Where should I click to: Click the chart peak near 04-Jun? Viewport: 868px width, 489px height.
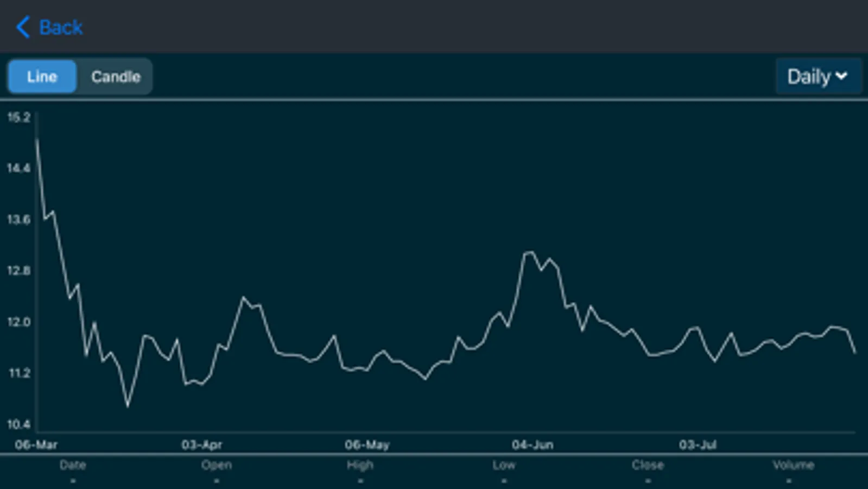pos(528,252)
